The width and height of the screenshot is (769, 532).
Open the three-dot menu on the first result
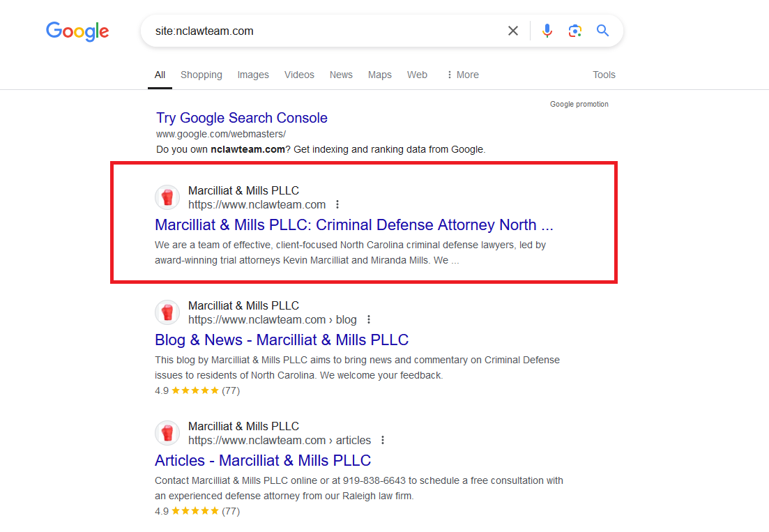(x=337, y=204)
